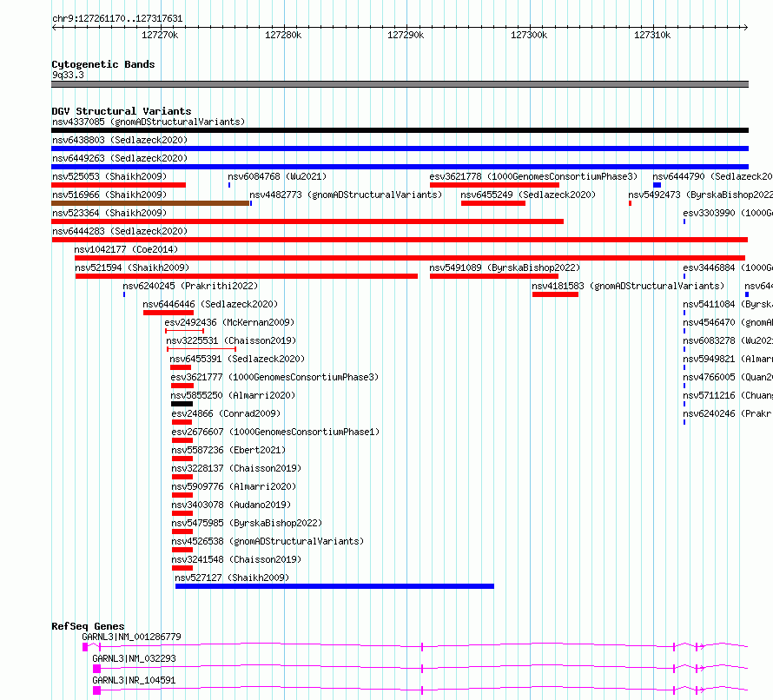
Task: Select the nsv6240245 Prakrithi2022 label
Action: (x=190, y=286)
